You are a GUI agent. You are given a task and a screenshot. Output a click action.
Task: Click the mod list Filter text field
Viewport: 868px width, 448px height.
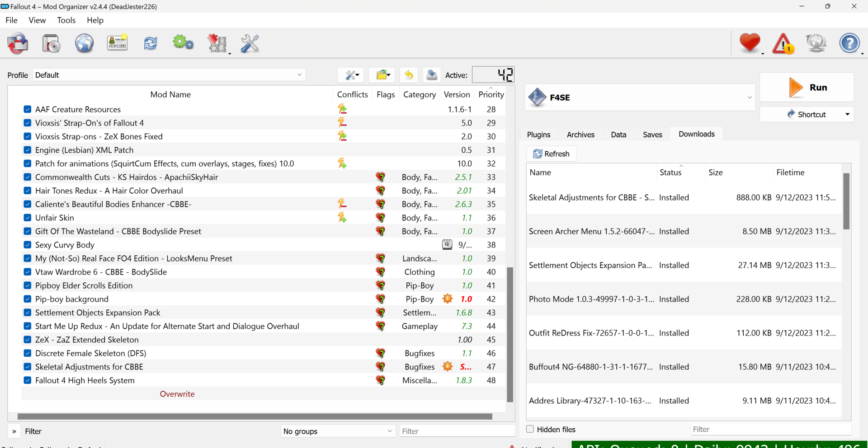click(x=457, y=431)
